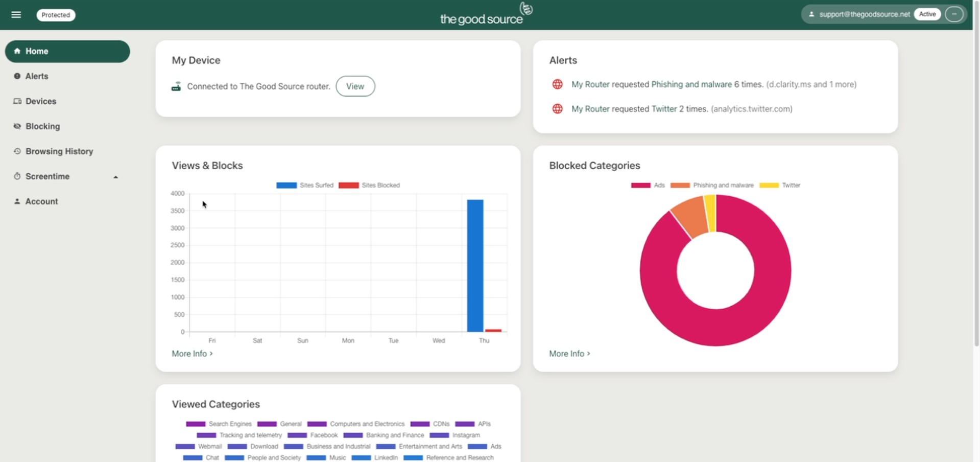
Task: Toggle the LinkedIn legend swatch
Action: pos(361,458)
